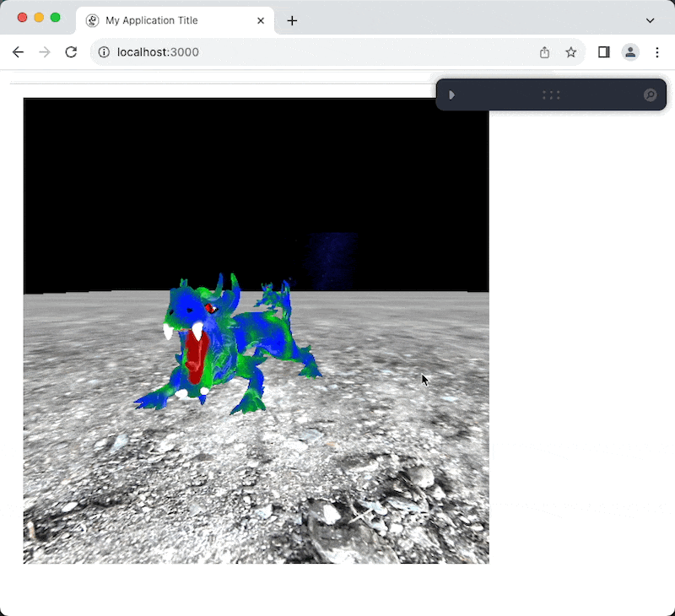Click the floating toolbar's drag handle dots
The image size is (675, 616).
[x=551, y=95]
